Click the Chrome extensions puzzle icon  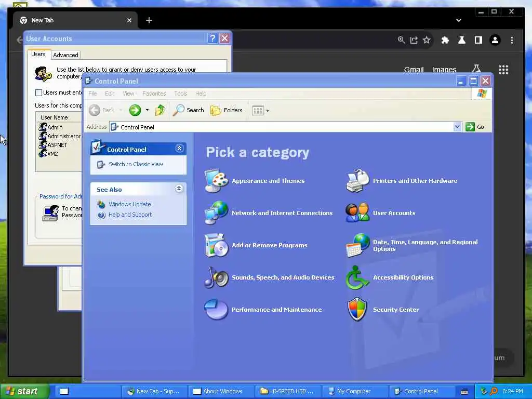click(x=445, y=41)
